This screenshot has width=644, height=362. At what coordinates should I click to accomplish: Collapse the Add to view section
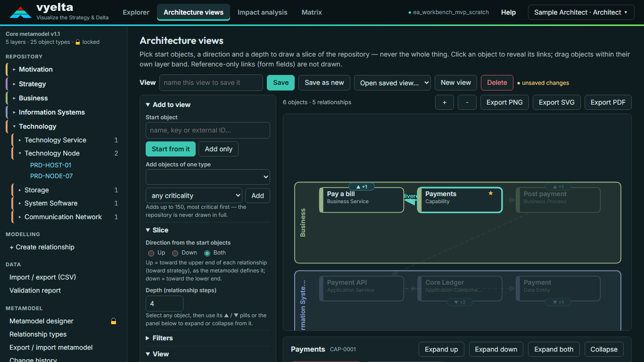tap(168, 105)
